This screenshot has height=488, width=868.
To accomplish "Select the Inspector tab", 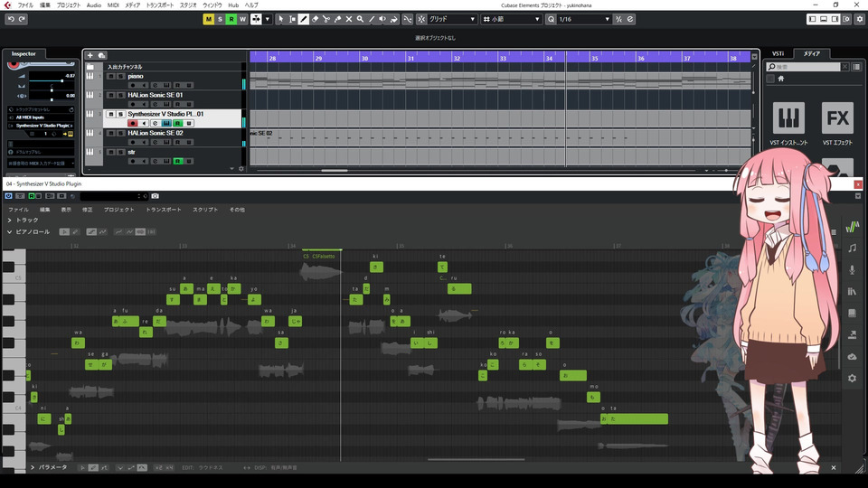I will 24,53.
